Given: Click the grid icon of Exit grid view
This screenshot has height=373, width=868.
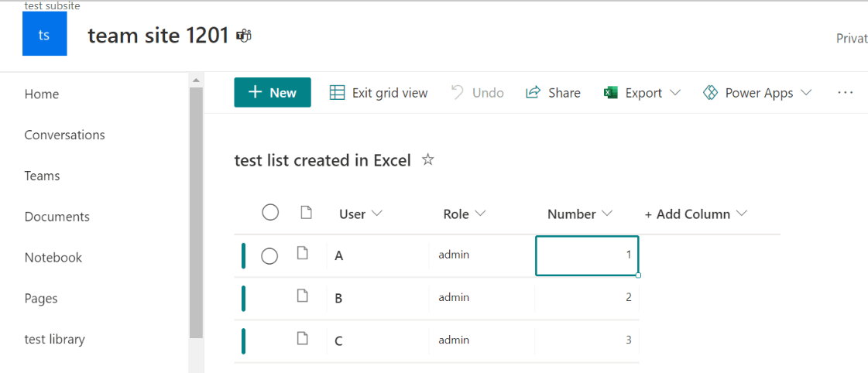Looking at the screenshot, I should coord(337,92).
